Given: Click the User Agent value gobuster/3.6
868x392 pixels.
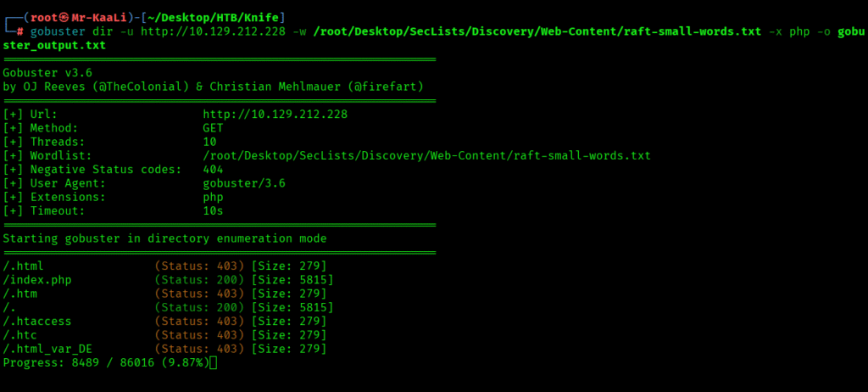Looking at the screenshot, I should (x=245, y=183).
